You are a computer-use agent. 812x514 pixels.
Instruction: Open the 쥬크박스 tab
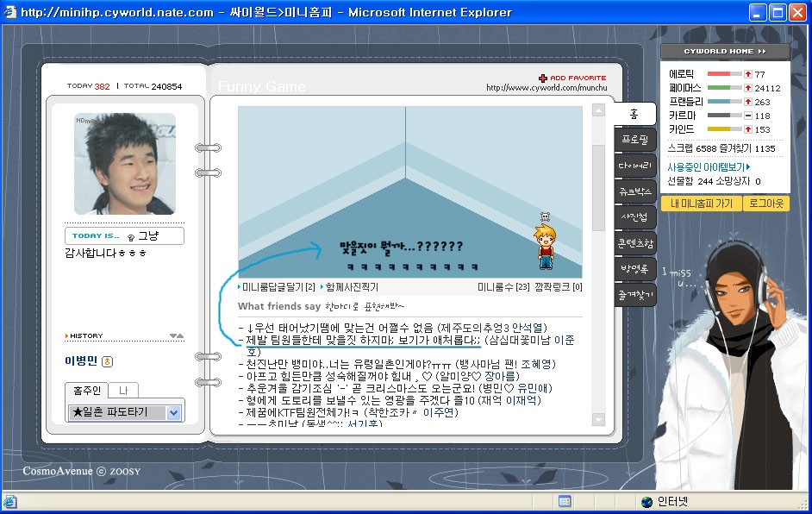(635, 191)
